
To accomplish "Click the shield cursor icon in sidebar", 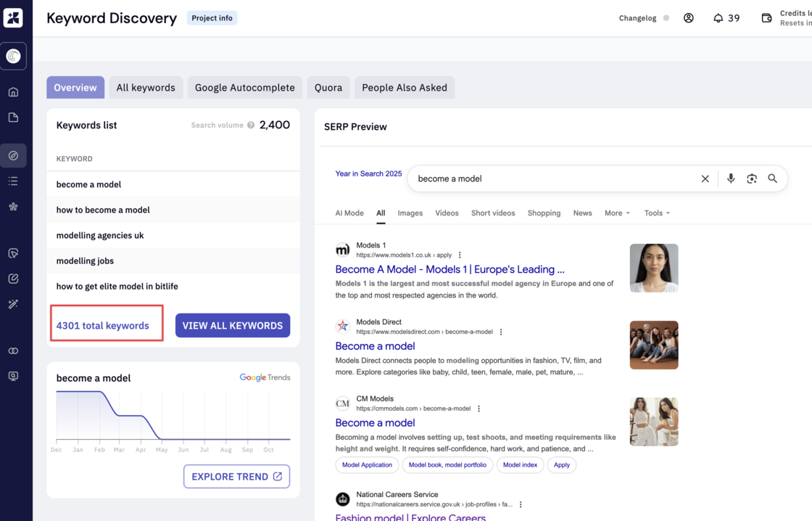I will click(14, 253).
